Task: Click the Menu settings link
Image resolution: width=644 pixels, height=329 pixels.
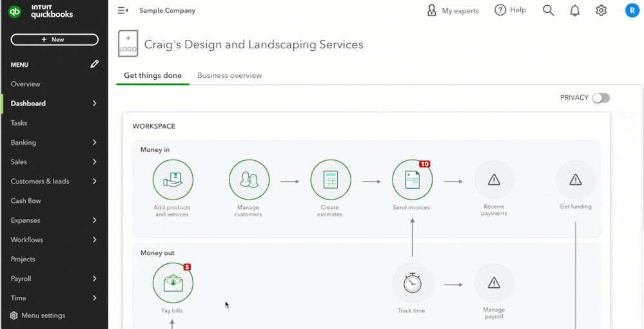Action: pyautogui.click(x=43, y=315)
